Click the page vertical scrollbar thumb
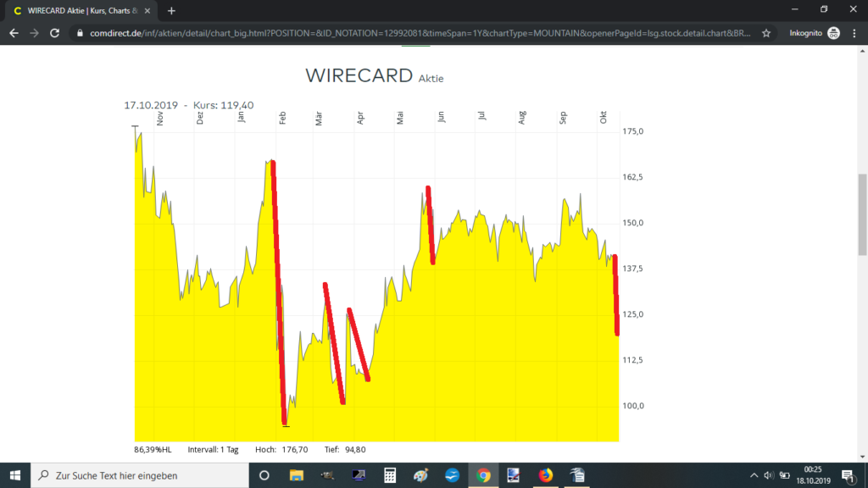This screenshot has height=488, width=868. coord(862,195)
